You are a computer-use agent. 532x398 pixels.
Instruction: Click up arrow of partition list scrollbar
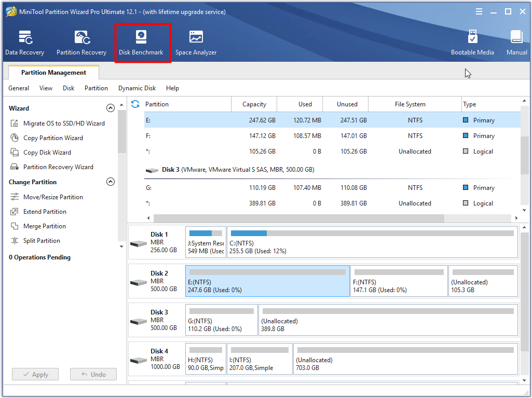tap(525, 101)
